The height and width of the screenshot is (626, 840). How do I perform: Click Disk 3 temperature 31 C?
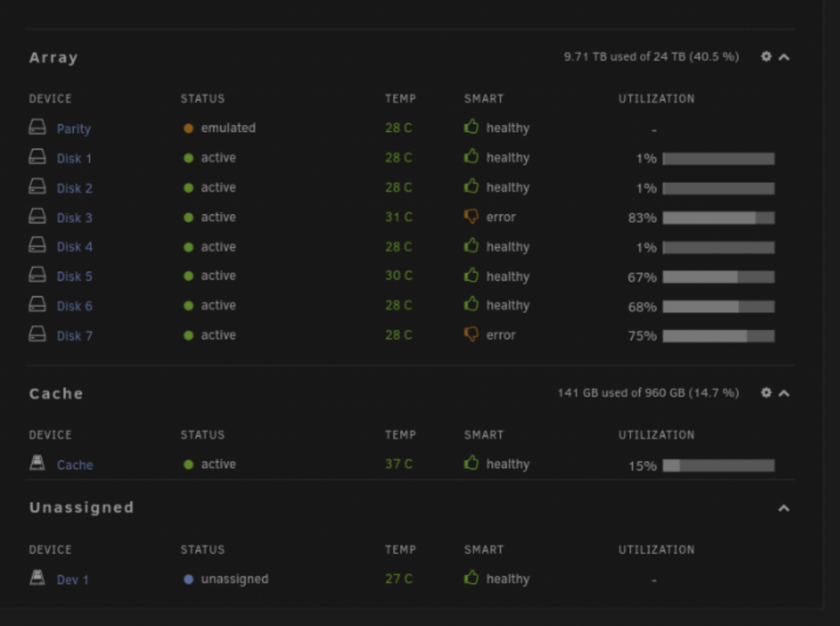399,217
